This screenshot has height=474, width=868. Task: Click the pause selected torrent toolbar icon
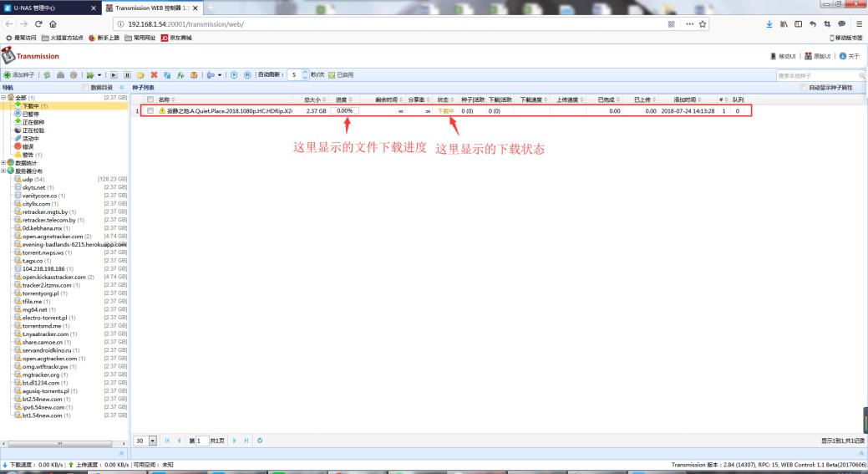pos(127,75)
